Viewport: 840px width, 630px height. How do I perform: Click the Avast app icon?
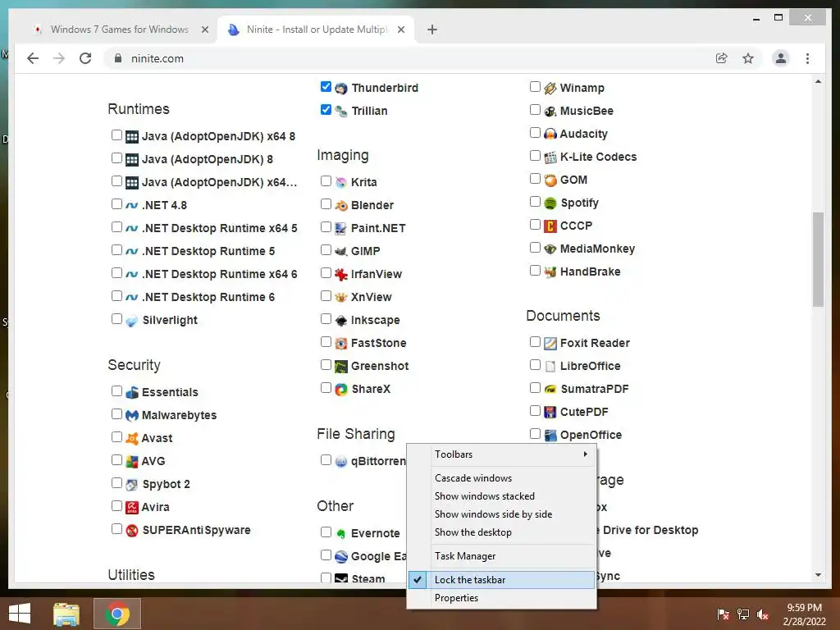coord(132,439)
